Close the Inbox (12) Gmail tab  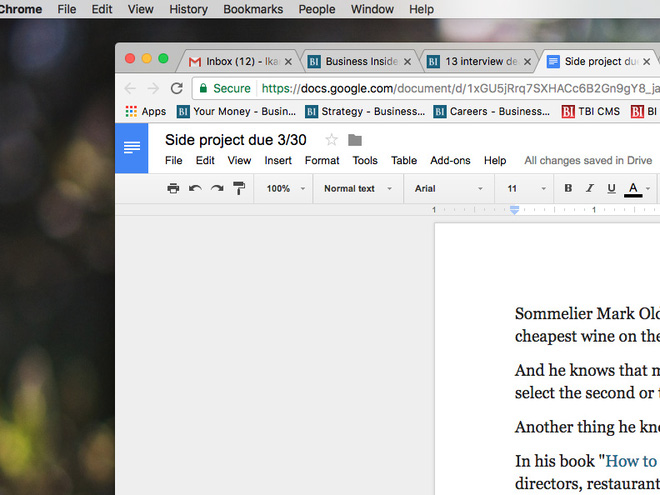(288, 62)
